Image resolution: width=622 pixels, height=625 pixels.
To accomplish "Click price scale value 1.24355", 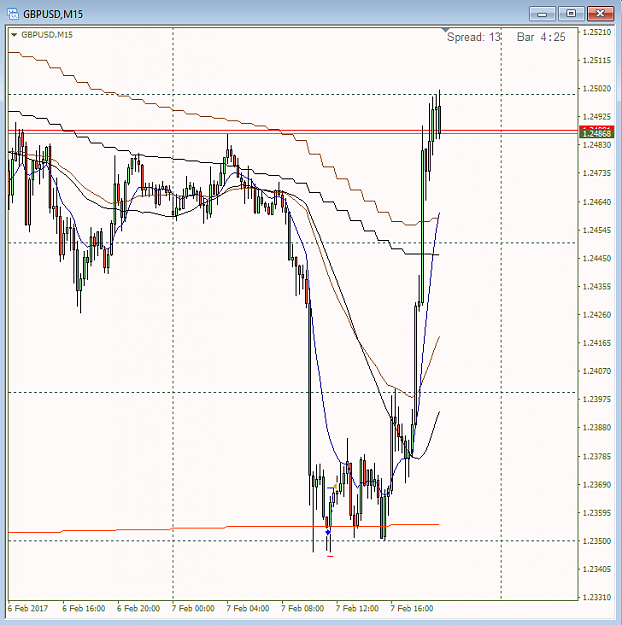I will click(597, 287).
